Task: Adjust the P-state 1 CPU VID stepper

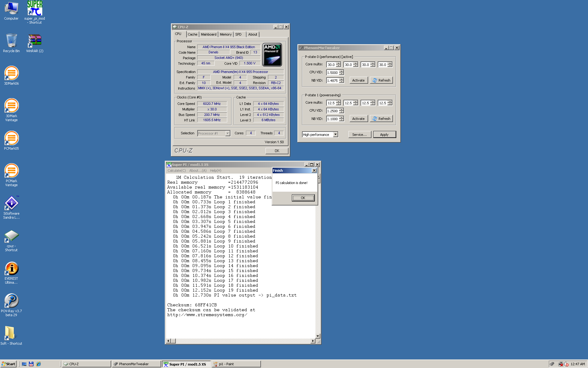Action: coord(341,111)
